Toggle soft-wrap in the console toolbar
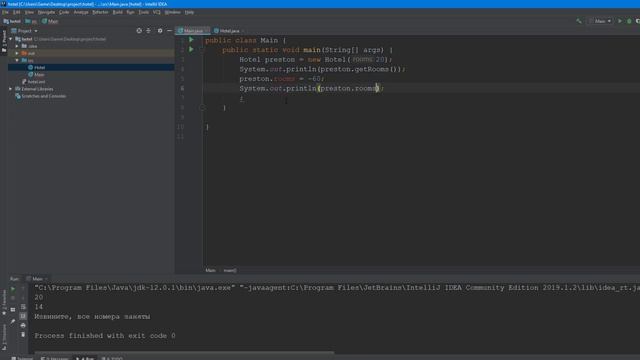This screenshot has width=640, height=360. coord(23,307)
